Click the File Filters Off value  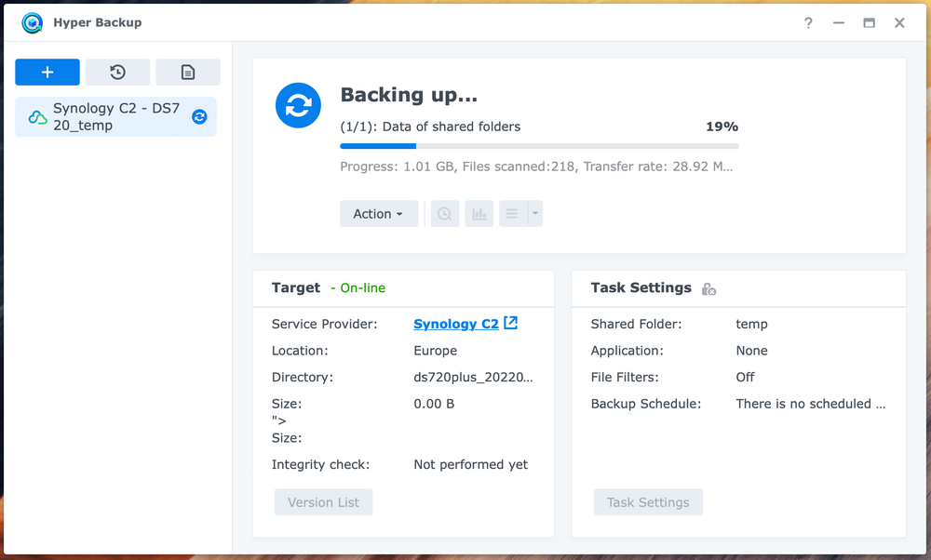pyautogui.click(x=745, y=378)
